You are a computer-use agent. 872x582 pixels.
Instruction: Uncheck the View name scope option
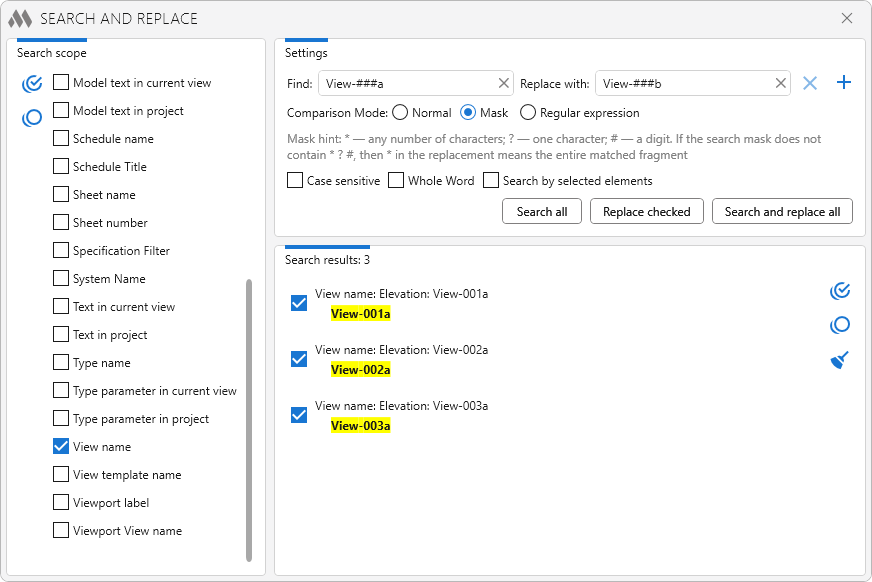(x=61, y=447)
